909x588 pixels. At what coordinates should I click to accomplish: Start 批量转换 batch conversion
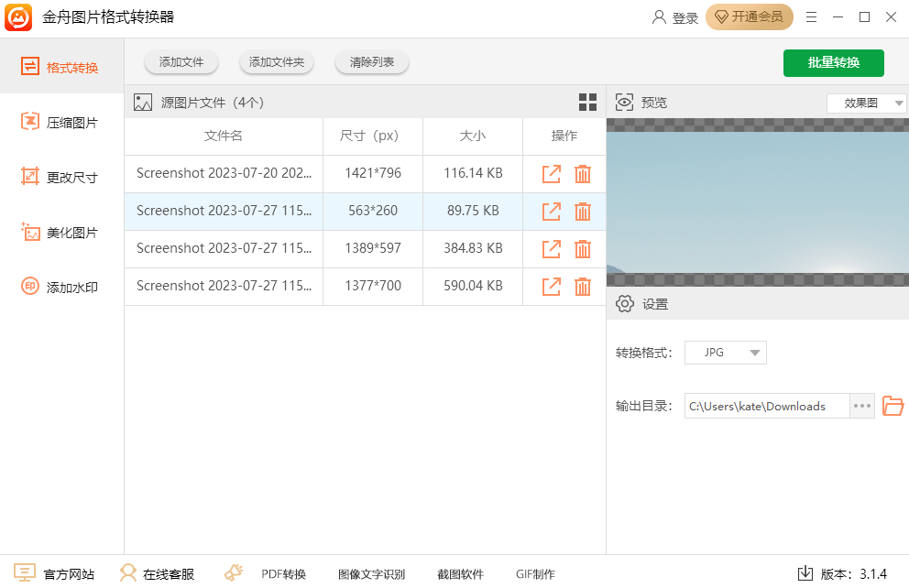pyautogui.click(x=833, y=62)
